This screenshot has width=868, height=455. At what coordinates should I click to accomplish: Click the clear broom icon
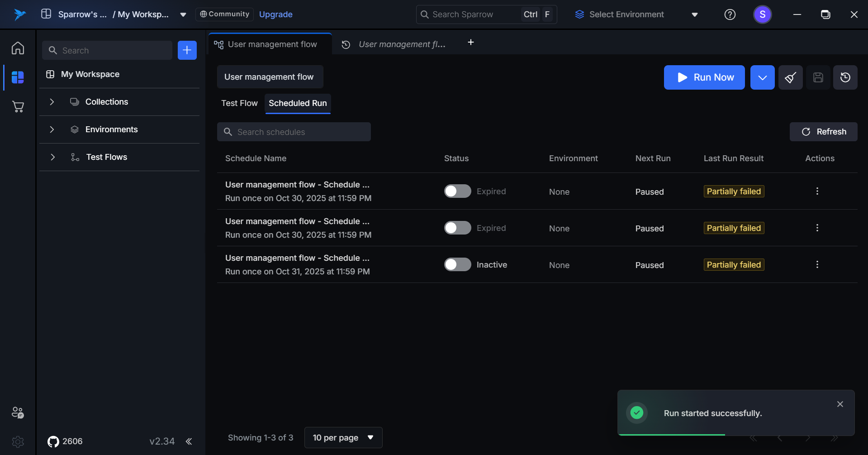tap(790, 77)
